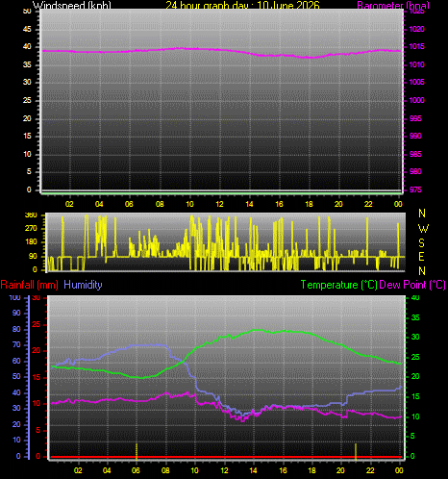Click the 985 value on barometer axis

[415, 154]
